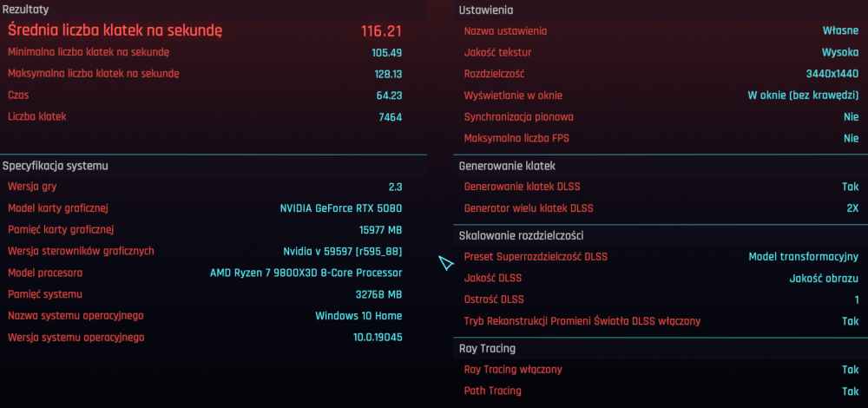Screen dimensions: 868x408
Task: Select the NVIDIA GeForce RTX 5080 text
Action: (340, 208)
